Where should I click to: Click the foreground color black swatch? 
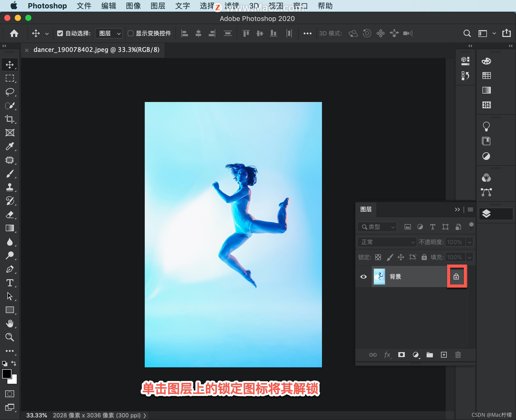pos(6,374)
